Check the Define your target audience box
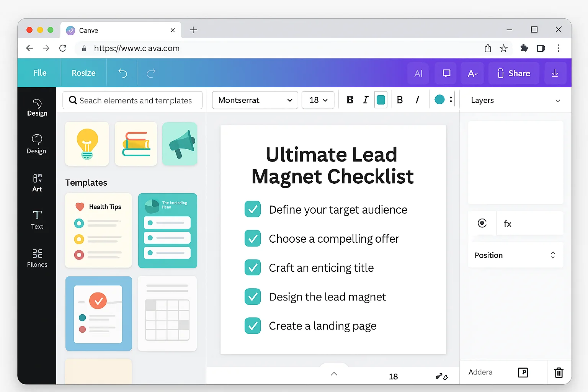 (253, 209)
